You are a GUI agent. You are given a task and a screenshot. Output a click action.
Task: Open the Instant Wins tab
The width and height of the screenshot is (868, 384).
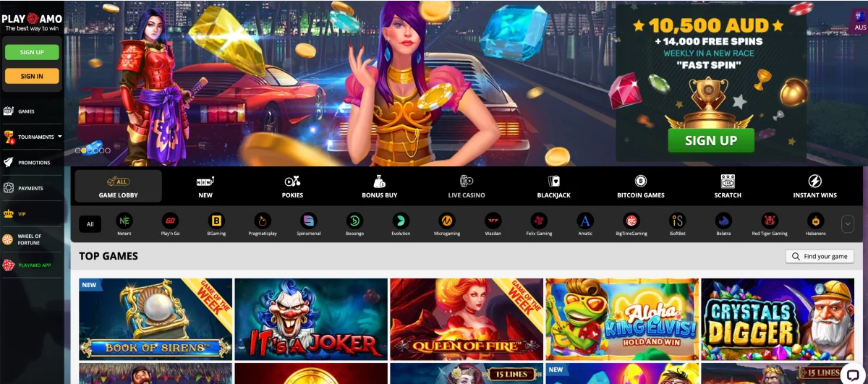[814, 187]
